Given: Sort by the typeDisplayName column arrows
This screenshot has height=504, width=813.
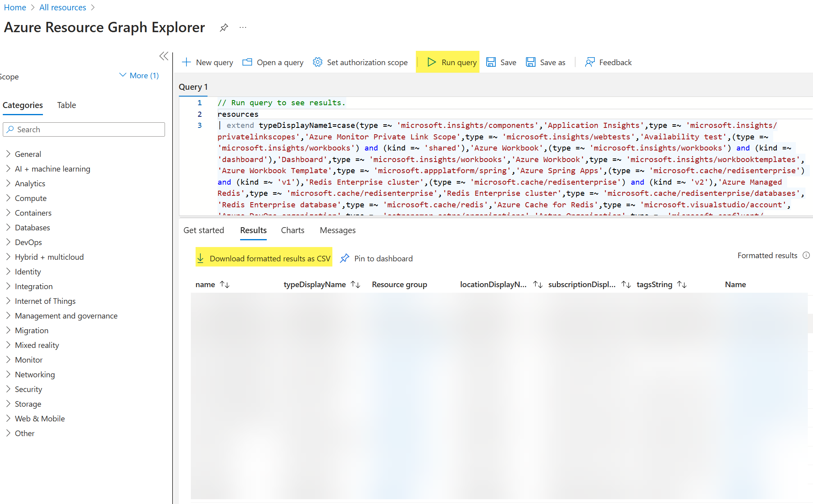Looking at the screenshot, I should 356,284.
